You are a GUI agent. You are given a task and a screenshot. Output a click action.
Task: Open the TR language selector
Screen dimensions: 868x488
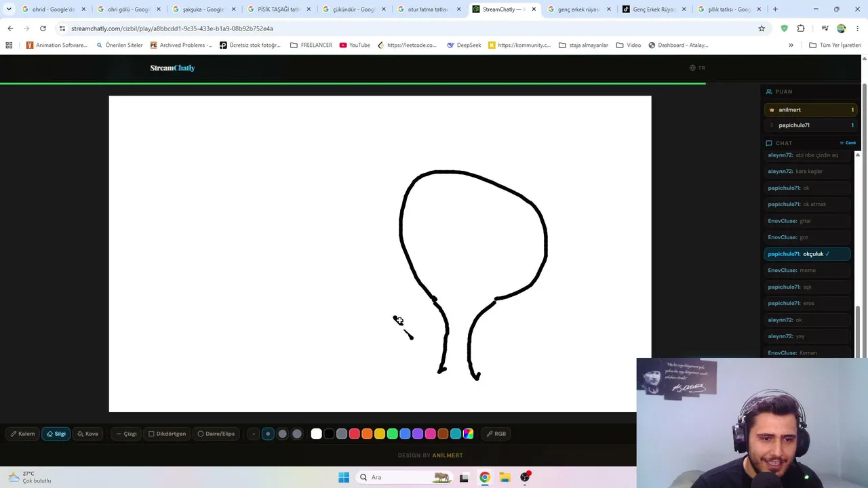click(x=697, y=68)
